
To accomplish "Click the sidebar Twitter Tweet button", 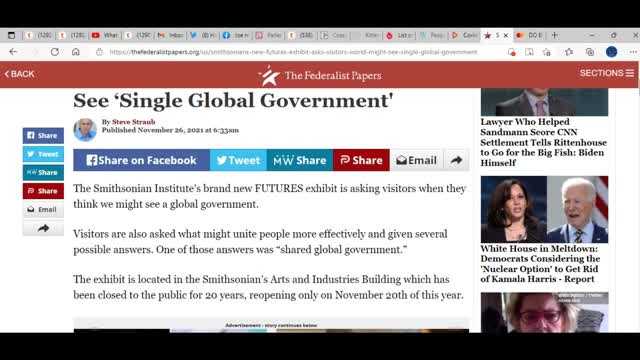I will (x=43, y=154).
